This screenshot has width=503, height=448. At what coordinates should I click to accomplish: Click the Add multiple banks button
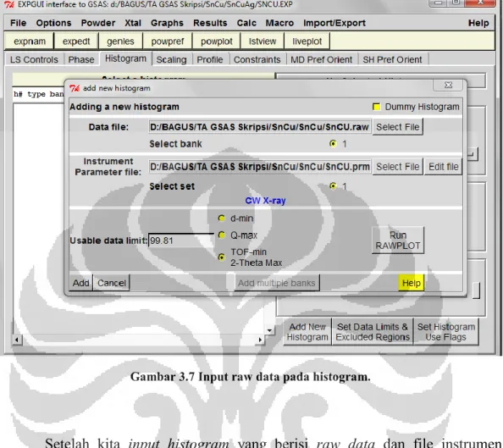pos(277,283)
